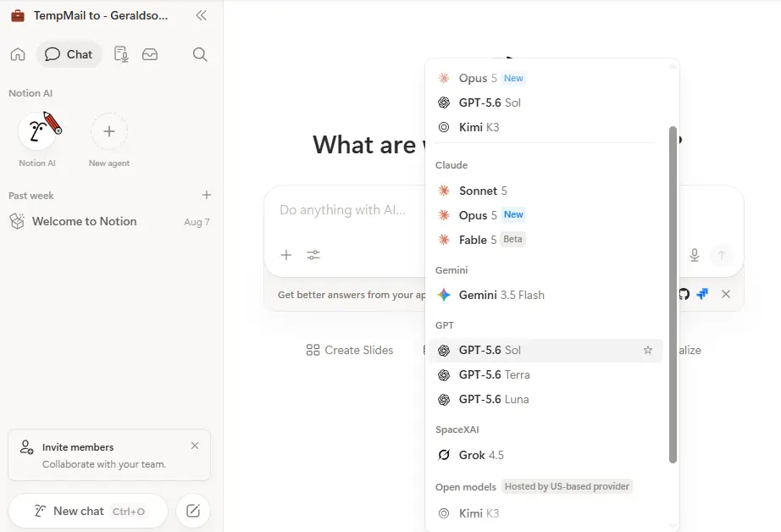Pick GPT-5.6 Sol in the GPT section
Image resolution: width=781 pixels, height=532 pixels.
[546, 350]
